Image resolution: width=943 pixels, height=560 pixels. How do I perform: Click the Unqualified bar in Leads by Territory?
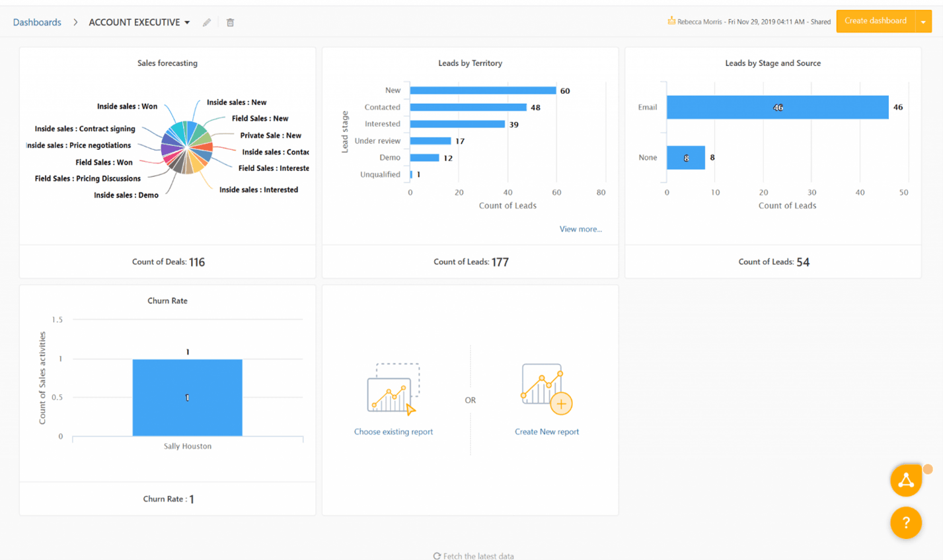pos(411,174)
